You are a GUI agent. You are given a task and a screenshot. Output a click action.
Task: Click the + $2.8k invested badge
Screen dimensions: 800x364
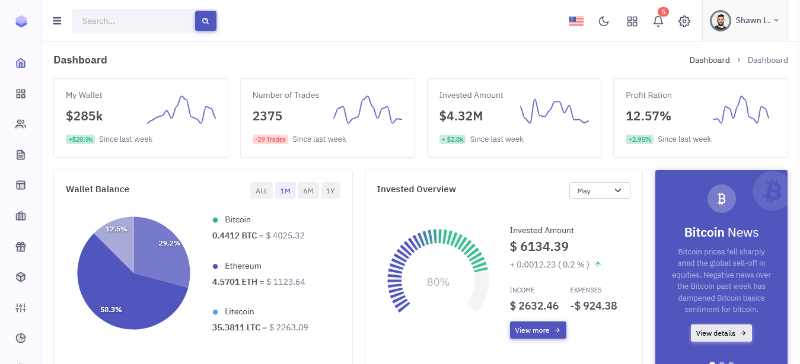[x=453, y=139]
